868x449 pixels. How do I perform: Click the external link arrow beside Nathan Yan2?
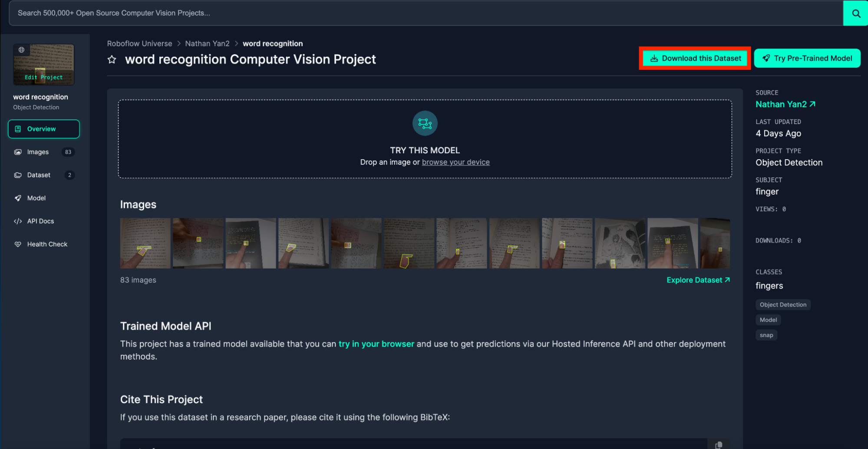coord(812,104)
